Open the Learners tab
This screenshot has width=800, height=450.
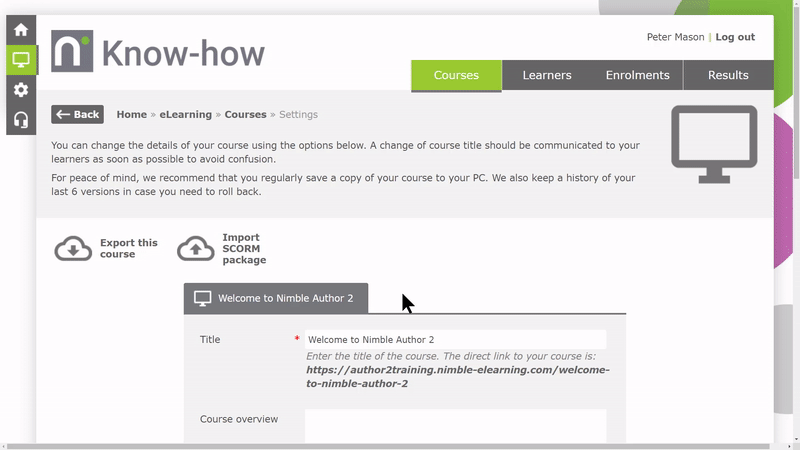coord(547,75)
